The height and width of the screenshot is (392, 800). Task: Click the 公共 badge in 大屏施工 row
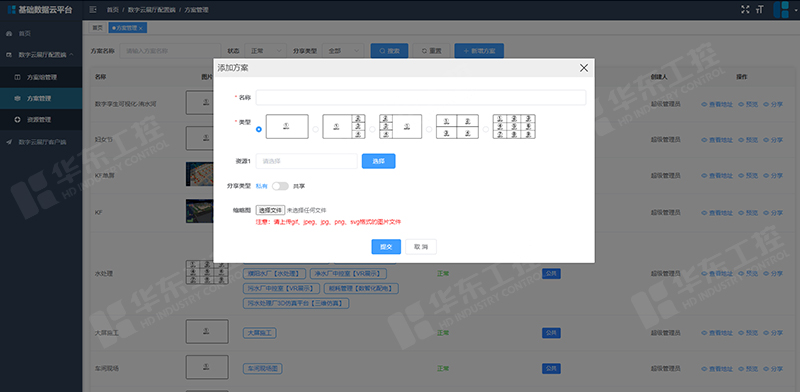pos(551,333)
